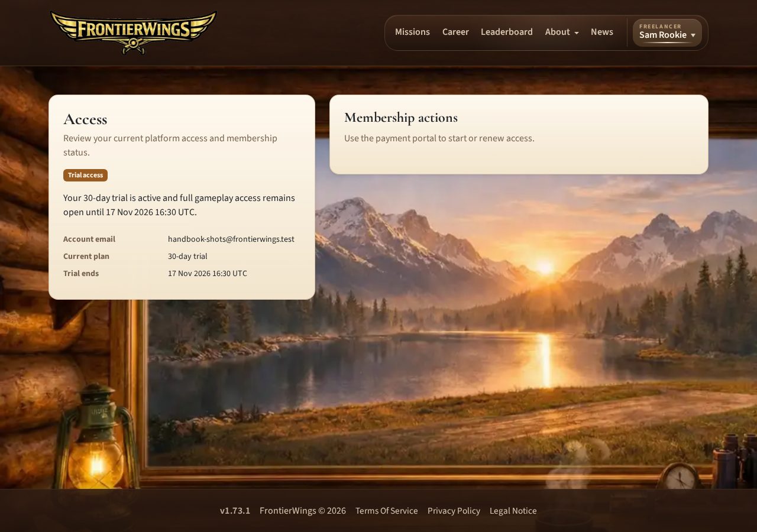Screen dimensions: 757x532
Task: View the Leaderboard
Action: 507,32
